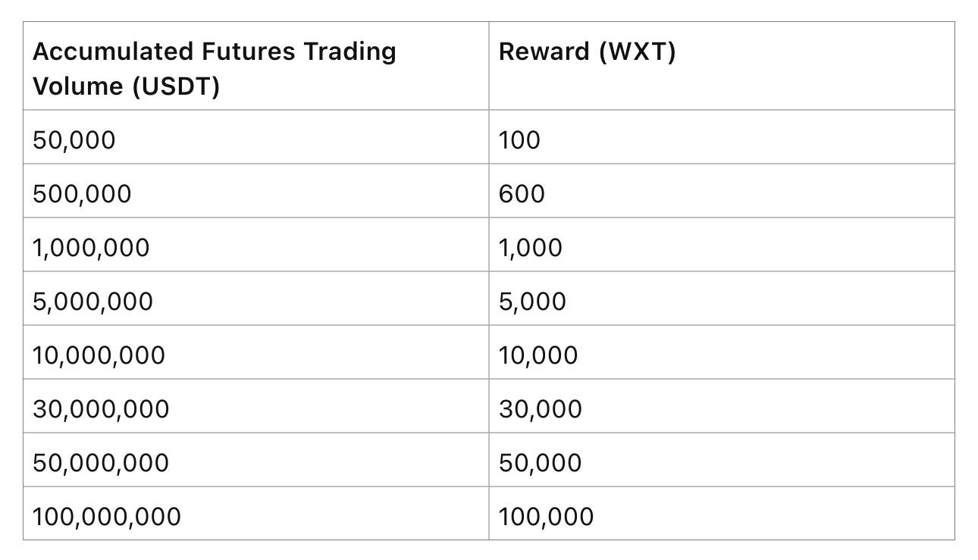Screen dimensions: 978x560
Task: Click the 30,000 WXT reward cell
Action: coord(722,406)
